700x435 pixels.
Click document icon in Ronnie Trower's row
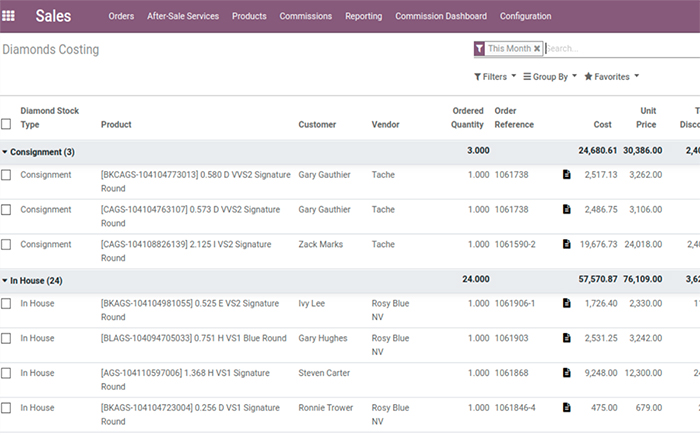pos(567,408)
